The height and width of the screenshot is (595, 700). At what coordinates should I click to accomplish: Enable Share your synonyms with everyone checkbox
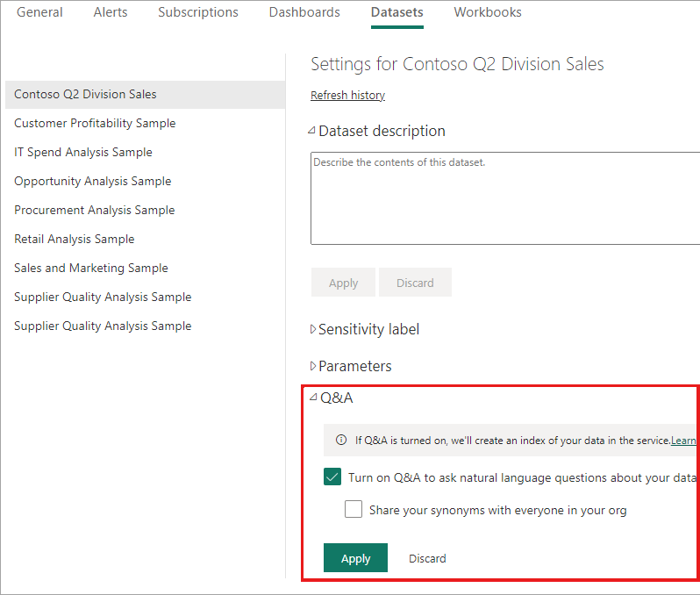pyautogui.click(x=354, y=509)
